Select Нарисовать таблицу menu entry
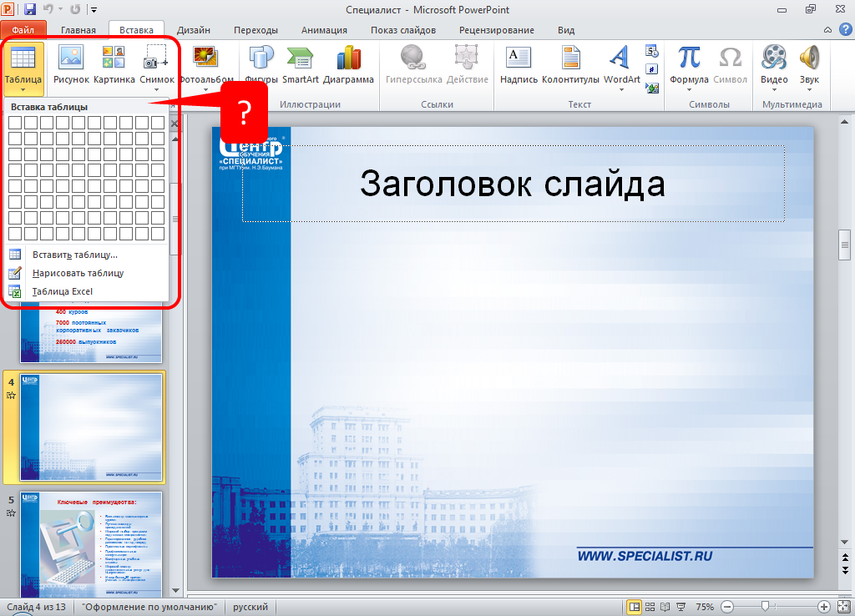This screenshot has height=616, width=855. coord(78,273)
